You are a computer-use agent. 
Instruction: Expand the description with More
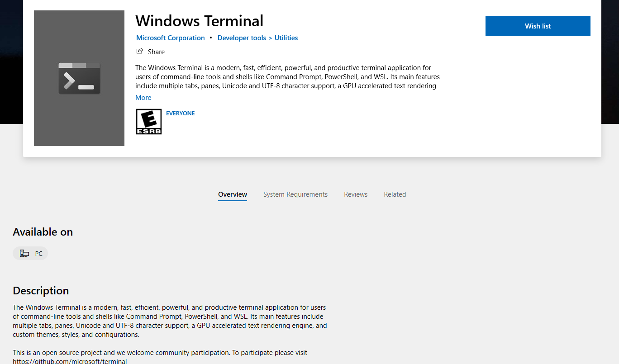(x=143, y=98)
